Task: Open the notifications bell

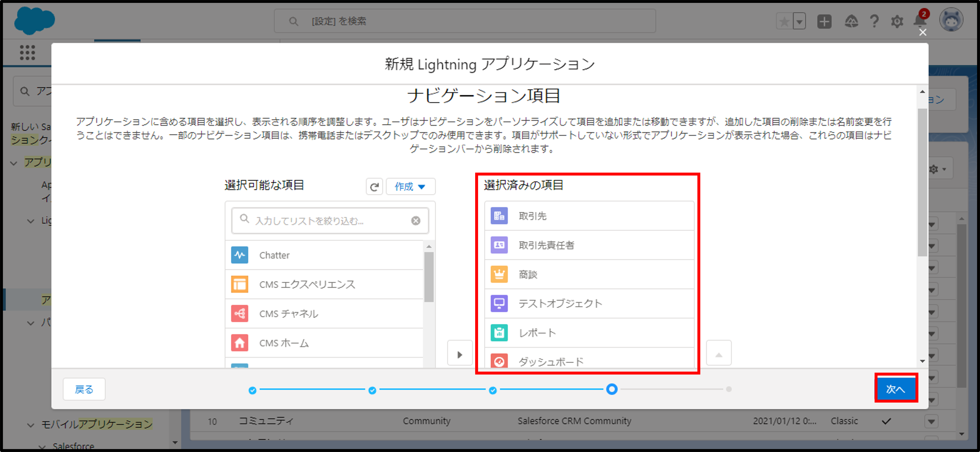Action: coord(919,21)
